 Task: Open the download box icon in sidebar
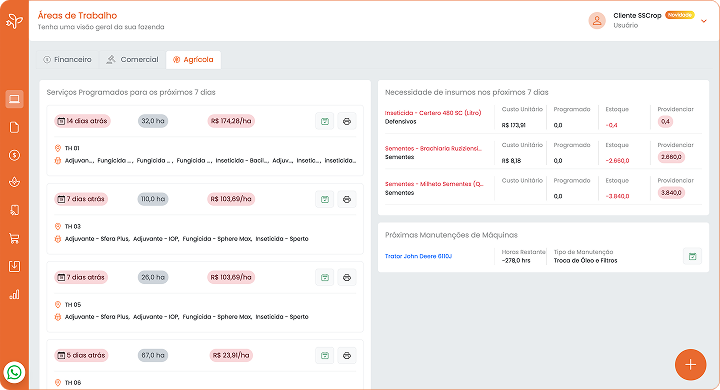click(14, 266)
